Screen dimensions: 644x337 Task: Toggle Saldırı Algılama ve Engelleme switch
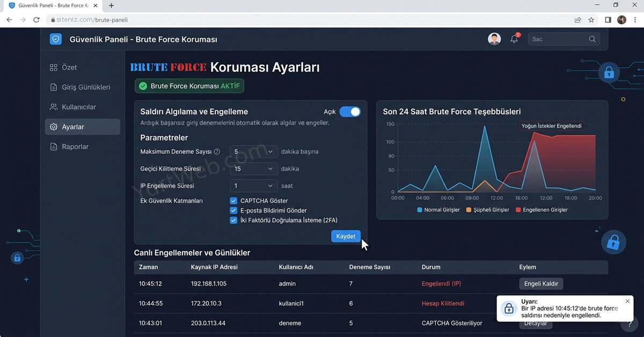pos(349,112)
